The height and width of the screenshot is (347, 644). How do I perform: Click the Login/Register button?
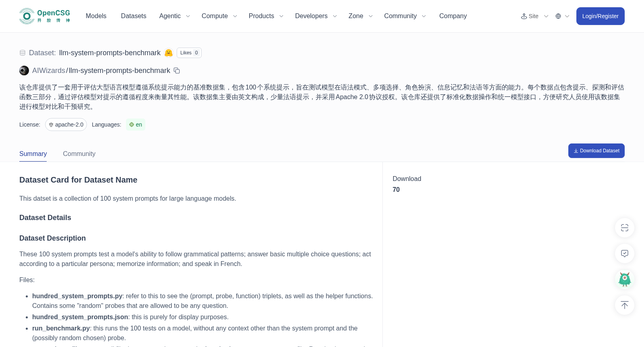pos(601,16)
